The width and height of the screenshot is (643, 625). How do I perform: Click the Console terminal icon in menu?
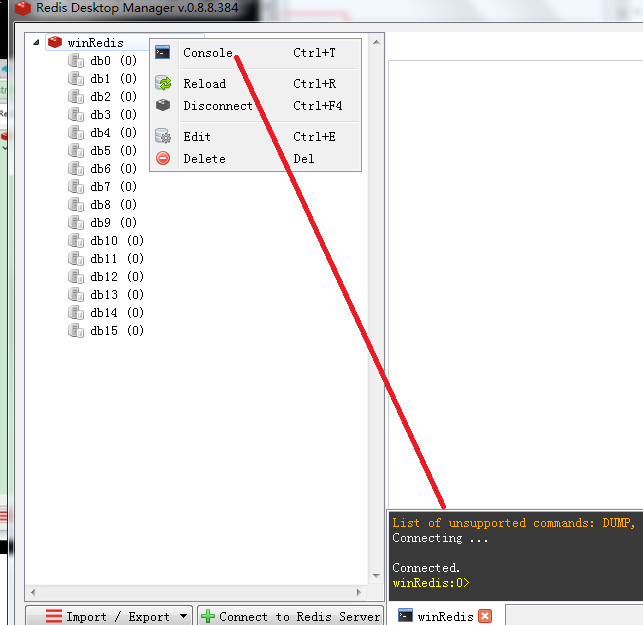point(163,52)
